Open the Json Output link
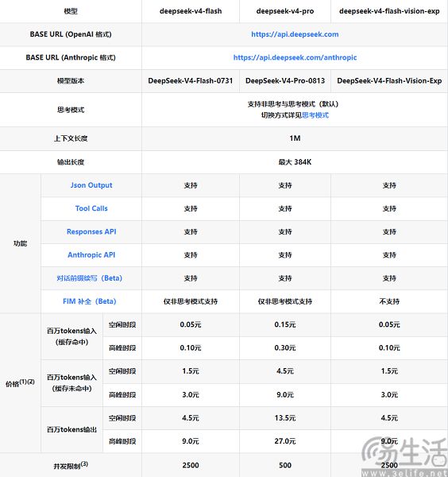This screenshot has height=477, width=448. (x=91, y=185)
